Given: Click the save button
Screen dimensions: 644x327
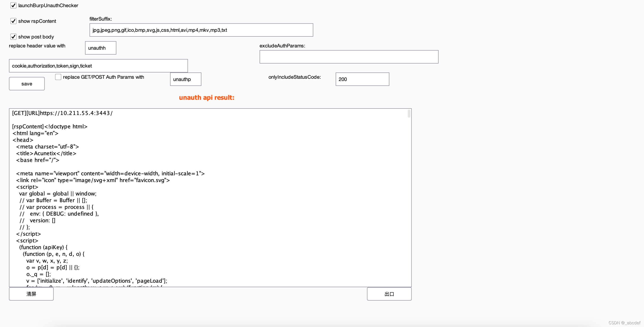Looking at the screenshot, I should point(27,84).
